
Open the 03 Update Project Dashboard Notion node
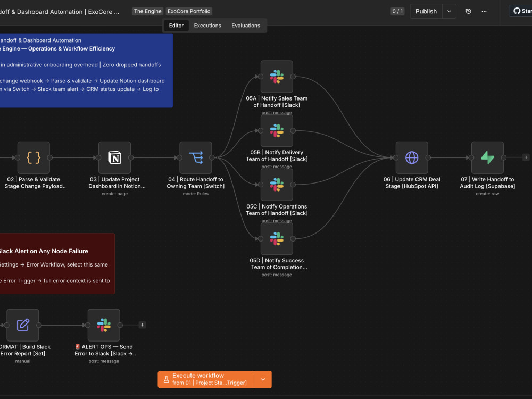pyautogui.click(x=115, y=158)
